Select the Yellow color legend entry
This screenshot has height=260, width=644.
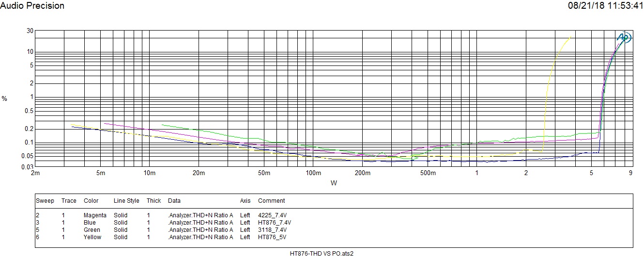[x=92, y=237]
